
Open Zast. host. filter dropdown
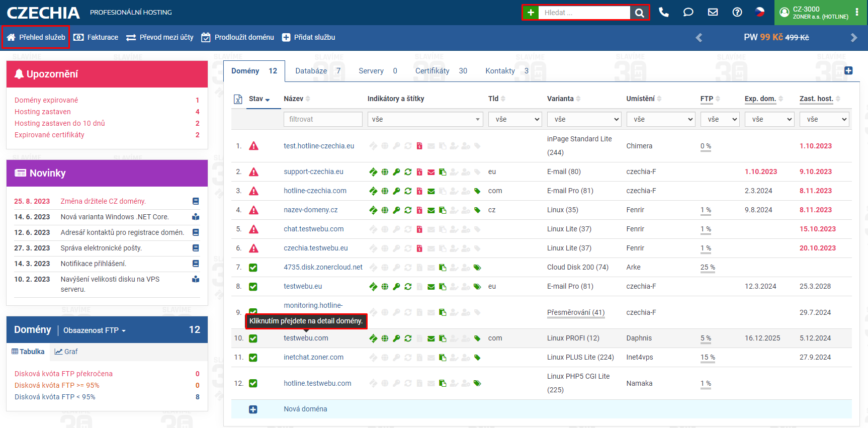point(824,119)
